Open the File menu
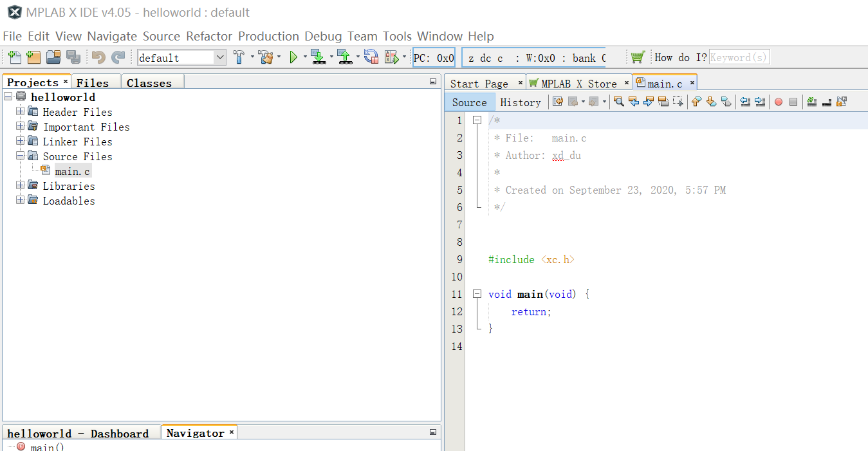Screen dimensions: 868x451 pos(12,36)
